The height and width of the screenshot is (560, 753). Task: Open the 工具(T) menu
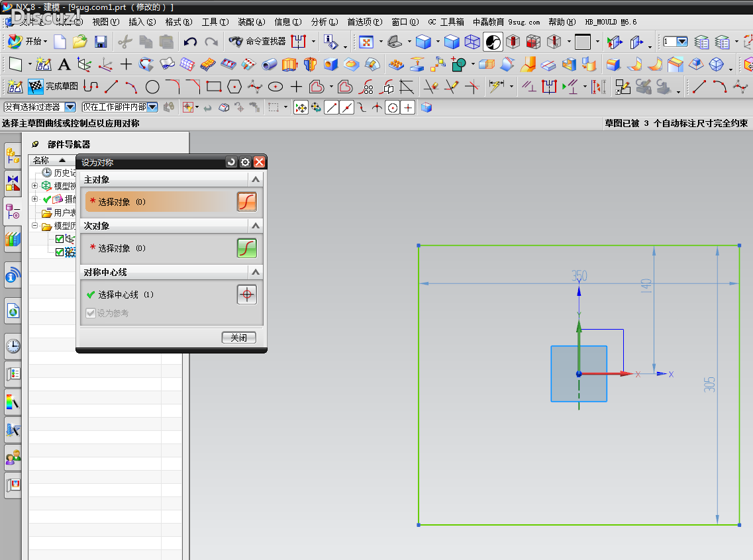point(215,22)
